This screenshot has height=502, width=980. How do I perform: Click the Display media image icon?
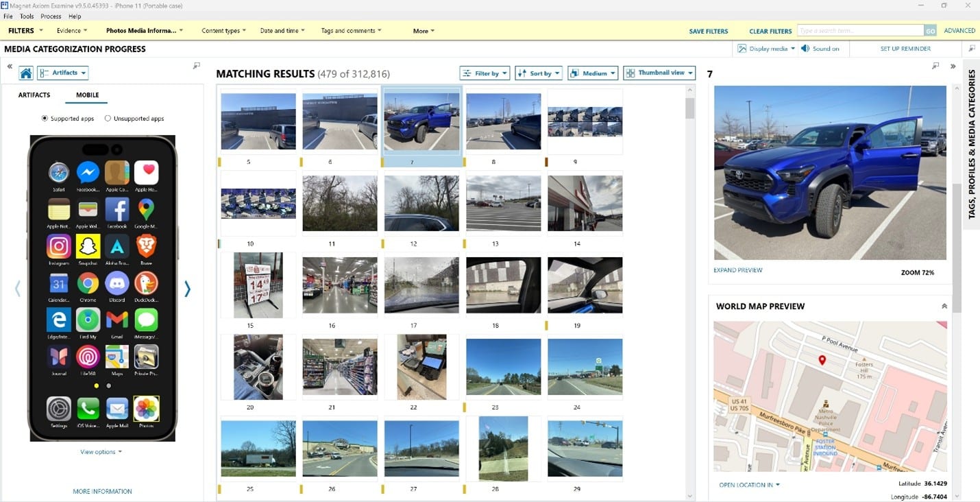click(742, 49)
